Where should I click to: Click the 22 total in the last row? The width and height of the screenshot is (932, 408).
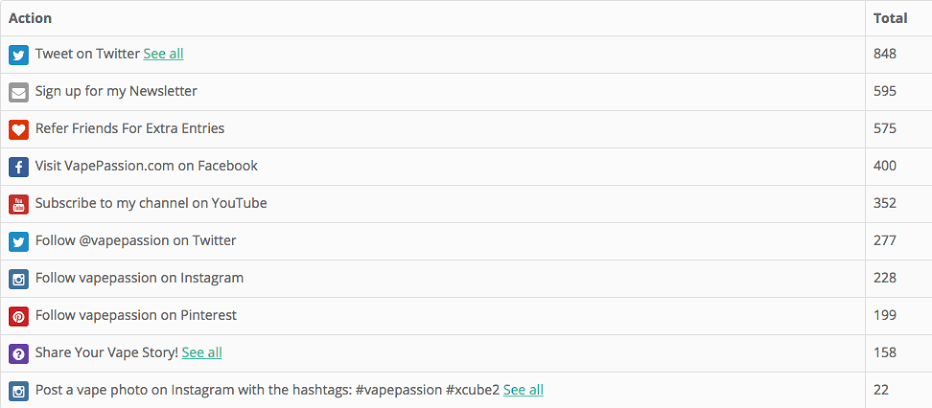click(881, 390)
